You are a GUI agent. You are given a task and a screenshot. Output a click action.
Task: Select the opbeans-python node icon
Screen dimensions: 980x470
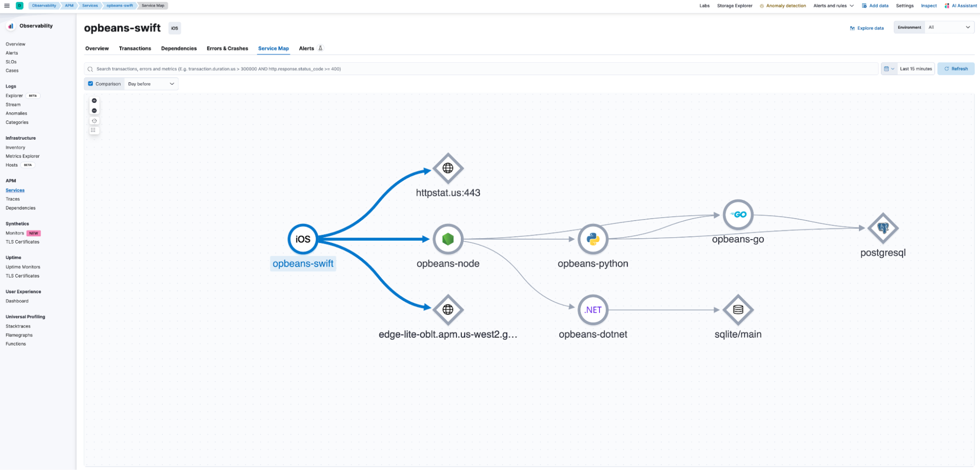(593, 239)
